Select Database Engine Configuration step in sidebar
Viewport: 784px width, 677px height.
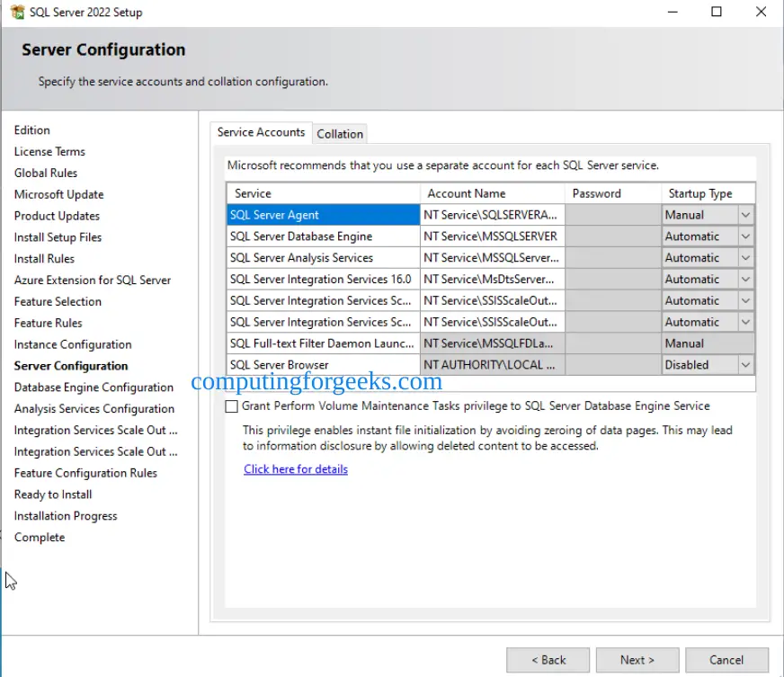pyautogui.click(x=94, y=387)
